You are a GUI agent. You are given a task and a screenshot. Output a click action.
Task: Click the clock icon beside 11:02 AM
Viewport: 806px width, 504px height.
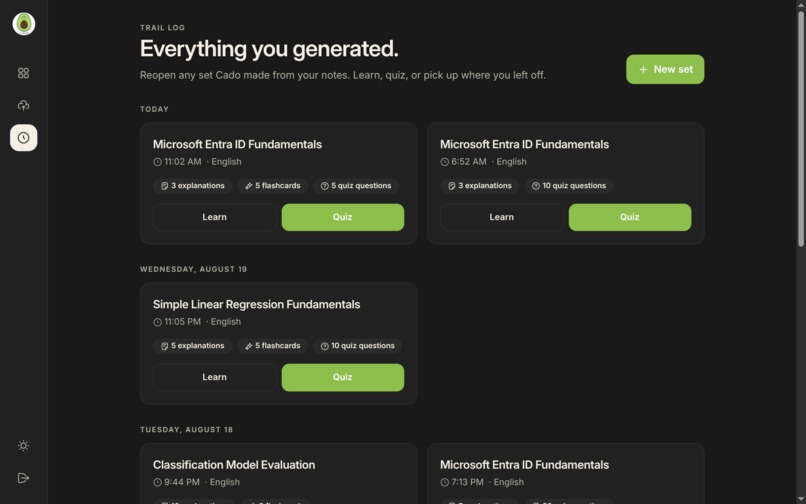point(157,162)
